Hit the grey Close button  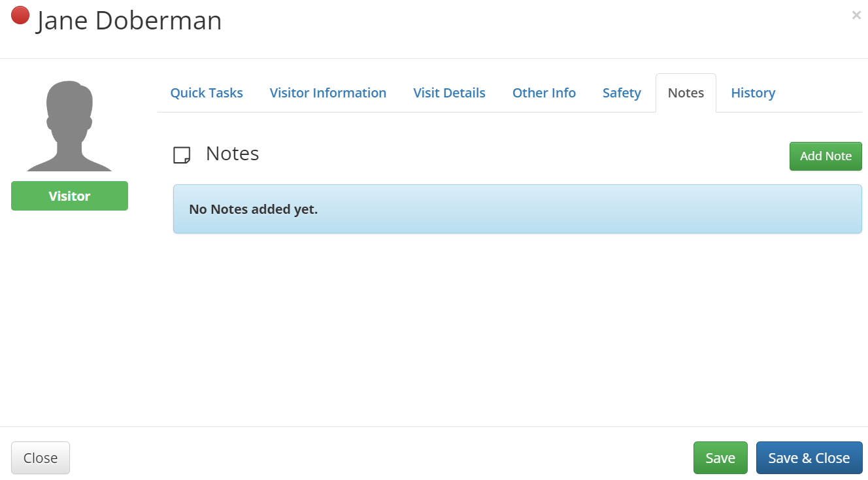(41, 458)
